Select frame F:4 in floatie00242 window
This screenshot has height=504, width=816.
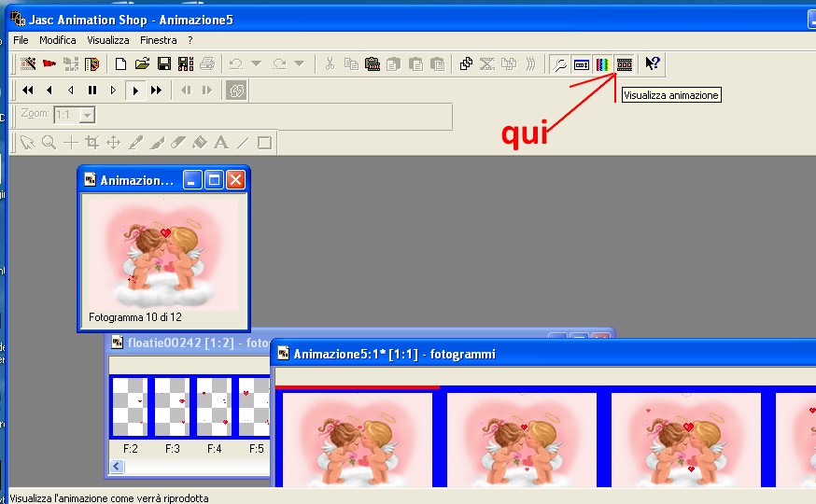pyautogui.click(x=214, y=407)
